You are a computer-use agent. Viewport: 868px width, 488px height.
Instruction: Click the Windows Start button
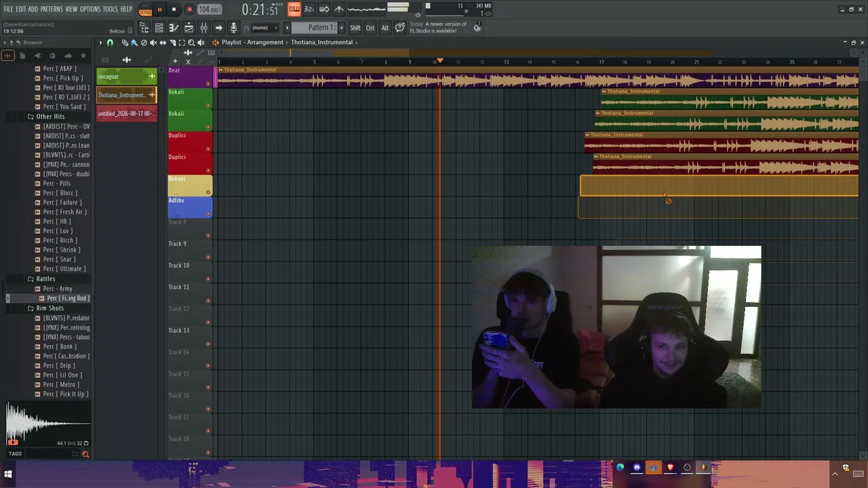point(8,474)
